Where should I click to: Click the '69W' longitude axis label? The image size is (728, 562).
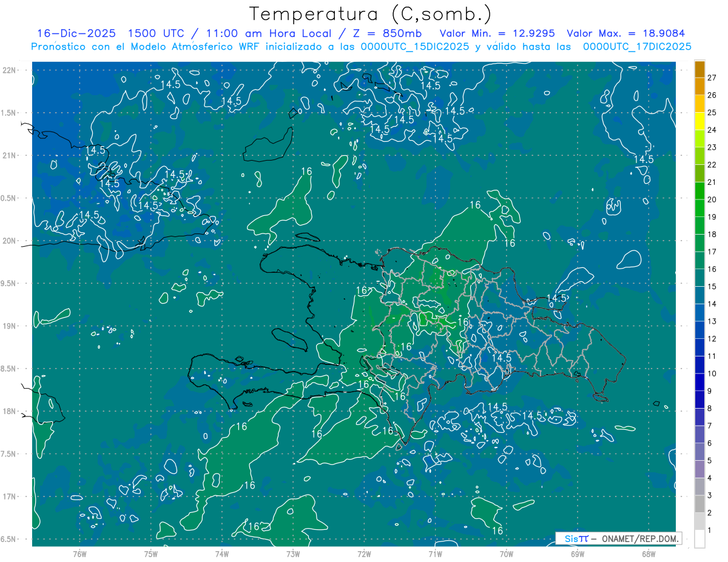click(578, 554)
